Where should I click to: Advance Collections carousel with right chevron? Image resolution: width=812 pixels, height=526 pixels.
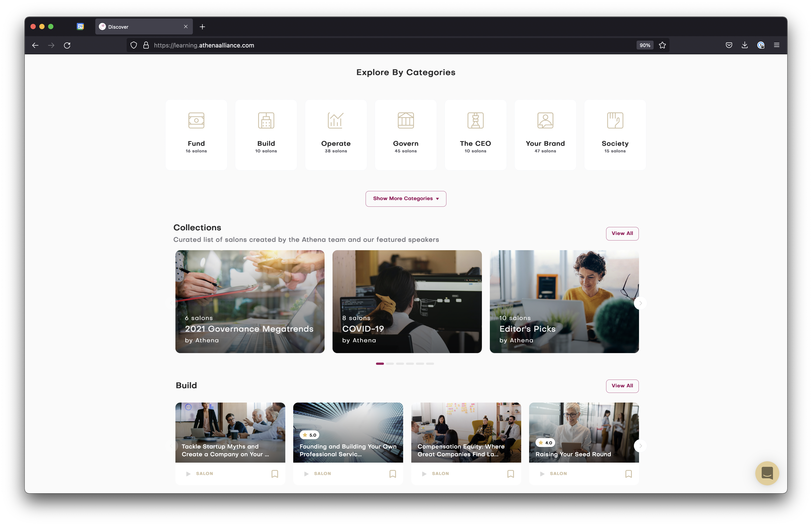[640, 303]
